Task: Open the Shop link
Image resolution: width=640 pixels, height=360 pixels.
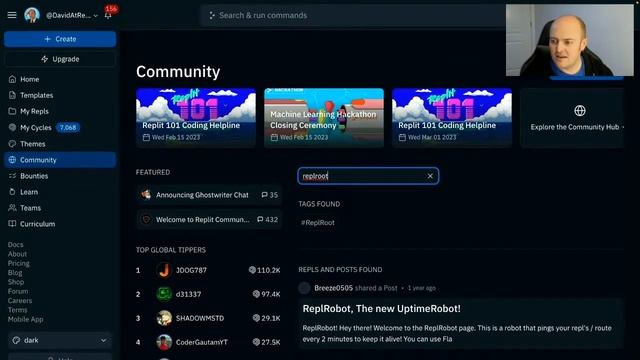Action: click(x=16, y=282)
